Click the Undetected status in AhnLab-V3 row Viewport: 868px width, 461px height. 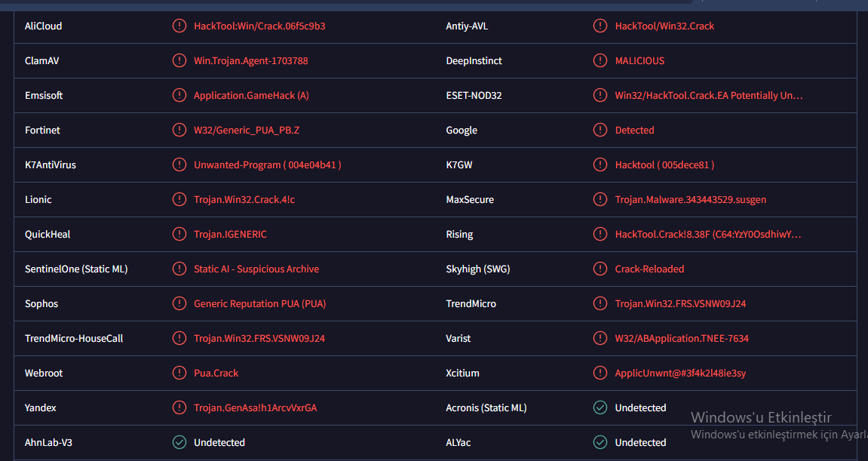[219, 443]
